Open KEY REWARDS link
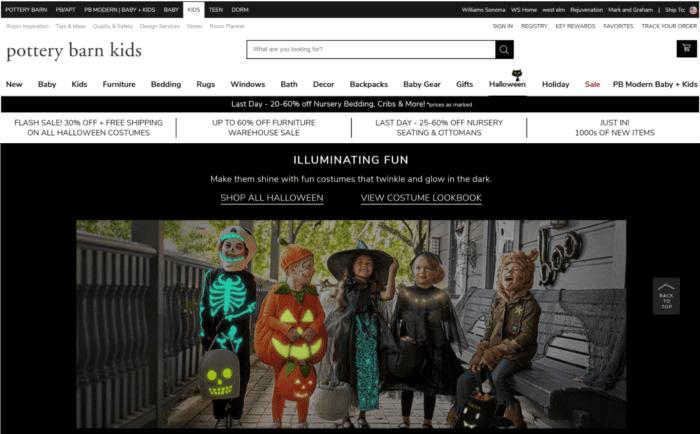Viewport: 700px width, 434px height. click(575, 26)
